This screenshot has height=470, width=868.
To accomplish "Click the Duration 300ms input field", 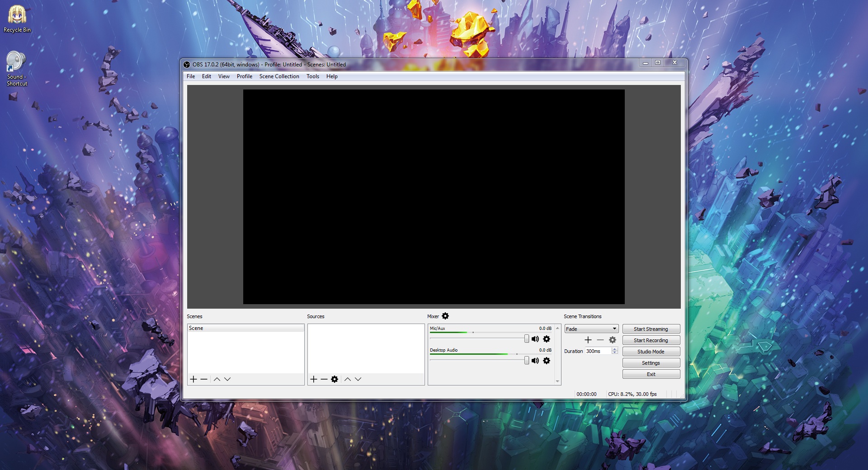I will click(599, 351).
